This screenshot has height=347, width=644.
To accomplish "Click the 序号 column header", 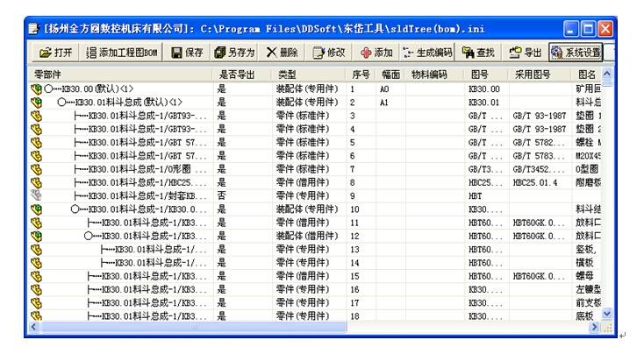I will coord(361,74).
